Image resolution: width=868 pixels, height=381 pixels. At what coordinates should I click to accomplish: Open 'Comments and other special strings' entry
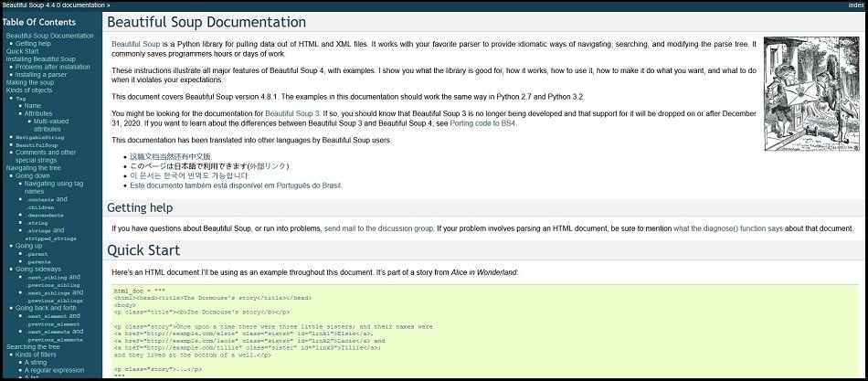[x=46, y=155]
